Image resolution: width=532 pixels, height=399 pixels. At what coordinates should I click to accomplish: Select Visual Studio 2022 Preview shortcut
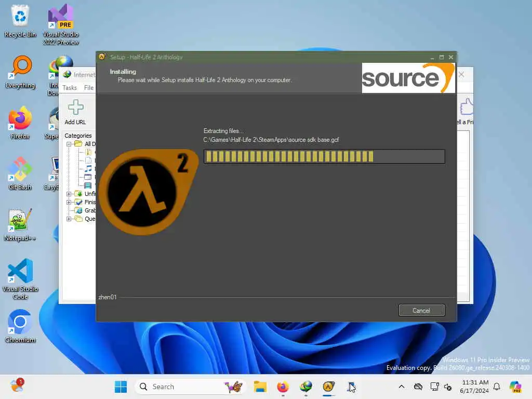(61, 24)
